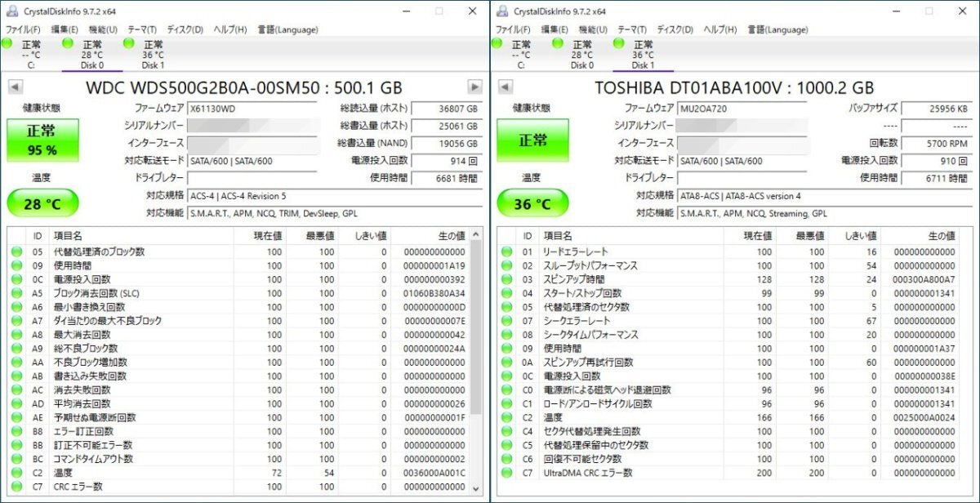This screenshot has width=980, height=503.
Task: Click green status icon above Disk 1 in right window
Action: (620, 42)
